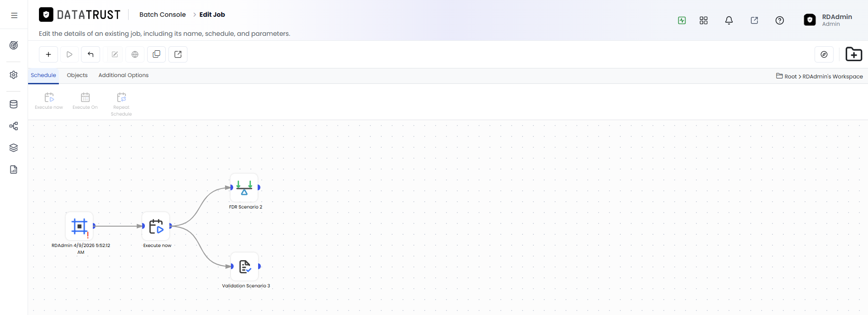Open the RDAdmin user profile menu
868x315 pixels.
click(828, 20)
